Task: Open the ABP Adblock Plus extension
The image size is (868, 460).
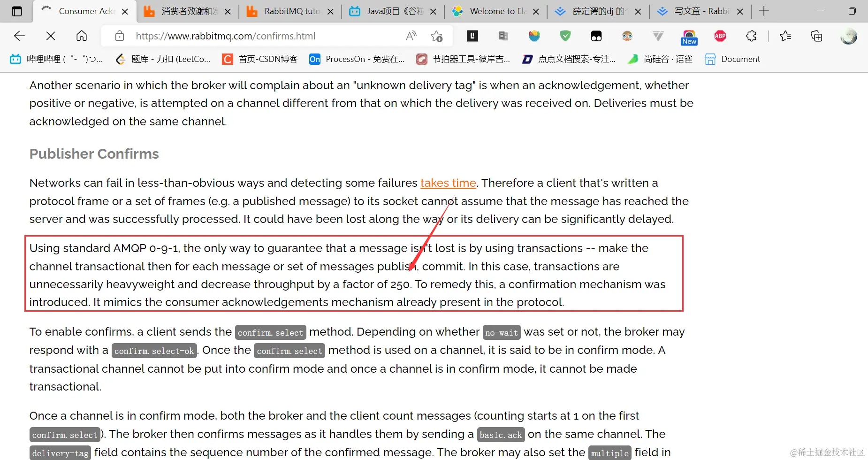Action: pyautogui.click(x=720, y=36)
